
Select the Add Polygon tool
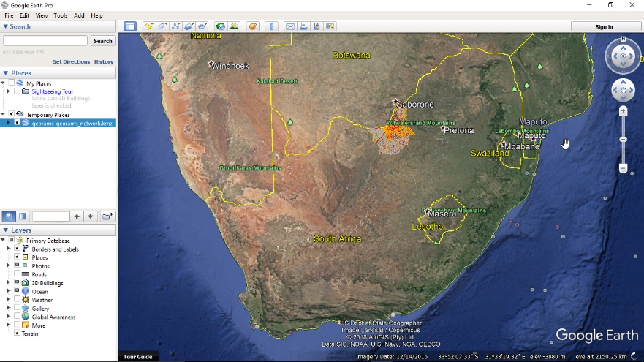(162, 26)
